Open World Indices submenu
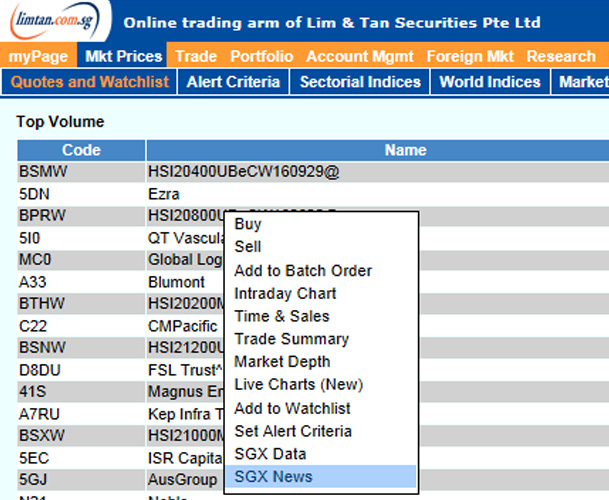Image resolution: width=609 pixels, height=500 pixels. point(490,82)
